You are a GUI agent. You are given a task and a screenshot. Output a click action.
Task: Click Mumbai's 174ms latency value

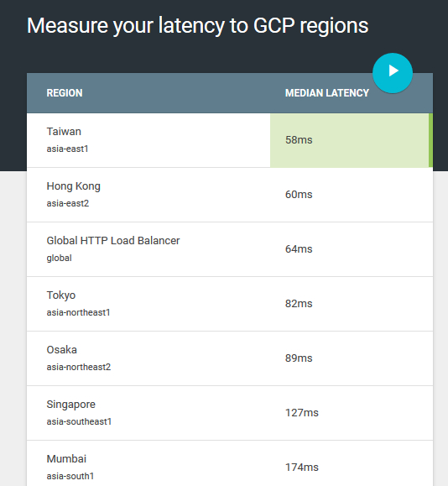pyautogui.click(x=302, y=467)
